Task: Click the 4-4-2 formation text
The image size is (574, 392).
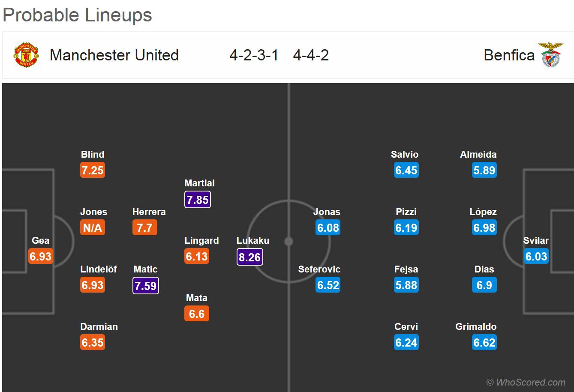Action: click(x=311, y=55)
